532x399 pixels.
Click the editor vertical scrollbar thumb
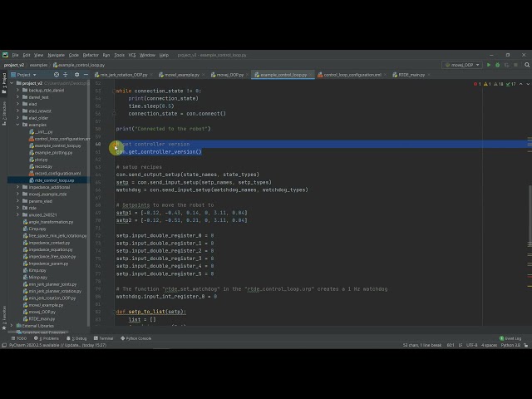point(530,215)
